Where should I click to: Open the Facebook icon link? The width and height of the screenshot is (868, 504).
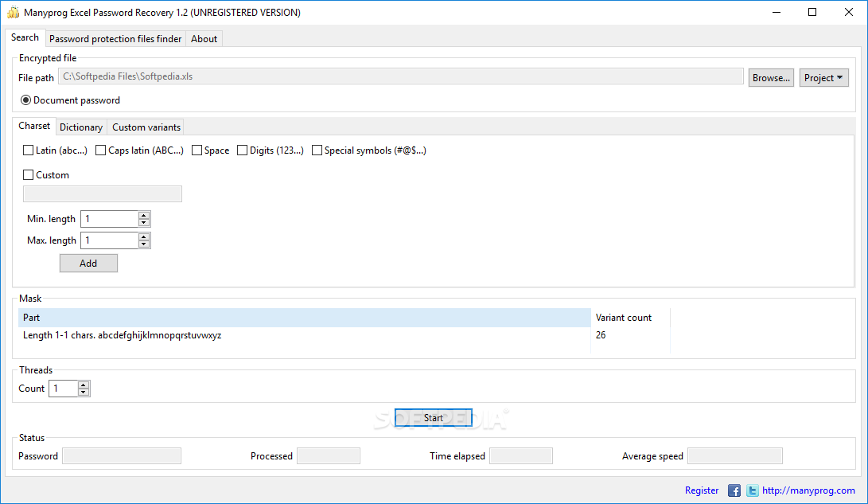[x=734, y=490]
